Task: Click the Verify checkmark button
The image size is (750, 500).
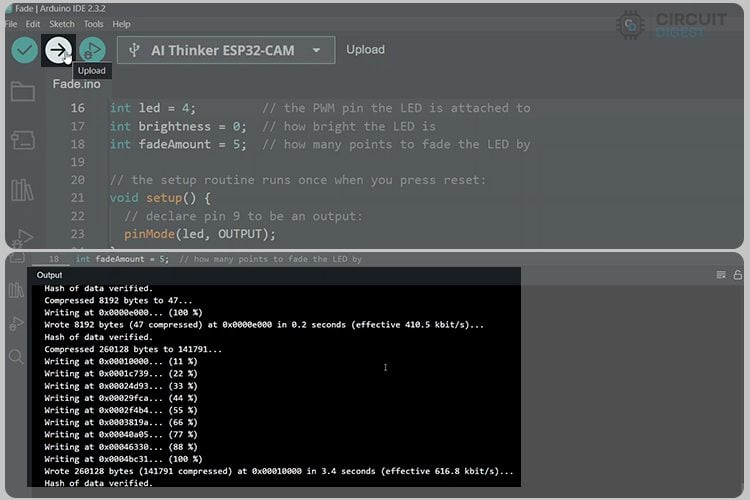Action: [24, 50]
